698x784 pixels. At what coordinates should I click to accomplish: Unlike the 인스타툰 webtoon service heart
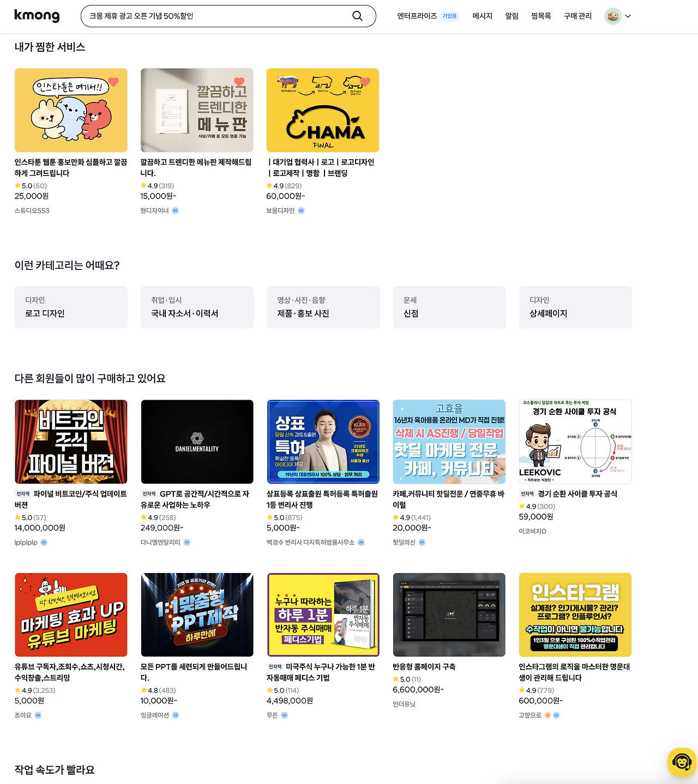[x=113, y=82]
